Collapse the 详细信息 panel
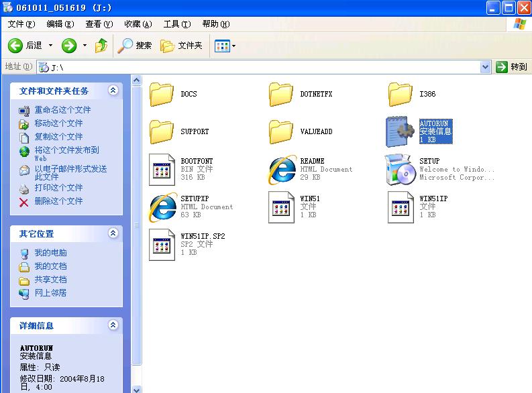This screenshot has height=393, width=532. click(113, 325)
